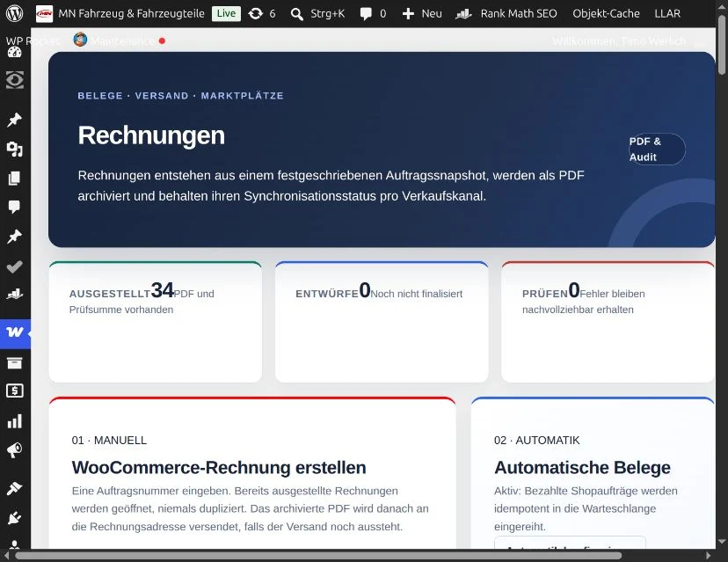The width and height of the screenshot is (728, 562).
Task: Click the PRÜFEN 0 stat card
Action: point(608,322)
